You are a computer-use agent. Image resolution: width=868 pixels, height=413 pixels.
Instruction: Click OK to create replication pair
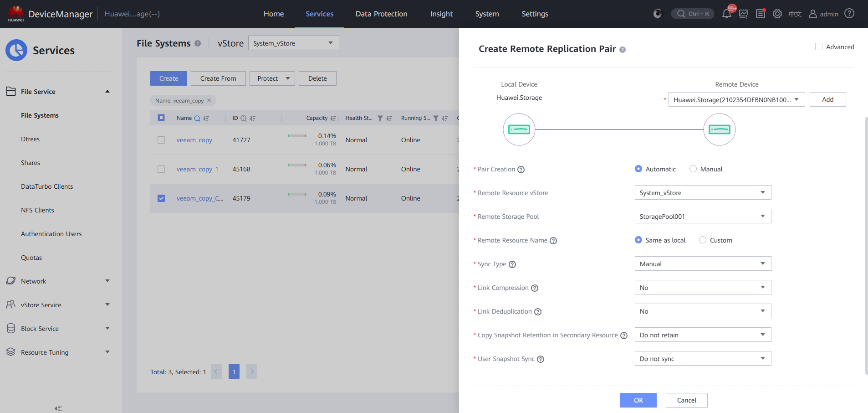coord(638,400)
